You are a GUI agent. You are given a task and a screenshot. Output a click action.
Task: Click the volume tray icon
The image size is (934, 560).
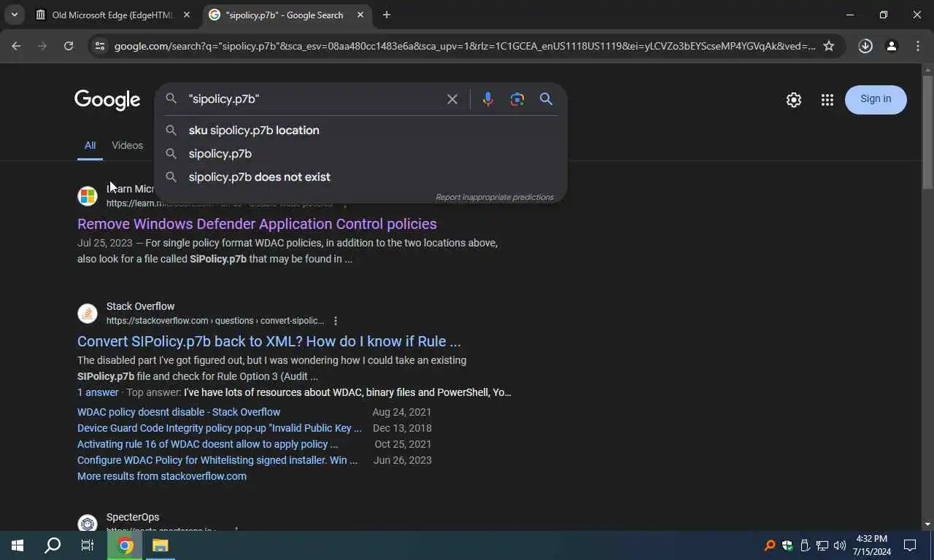click(x=840, y=545)
